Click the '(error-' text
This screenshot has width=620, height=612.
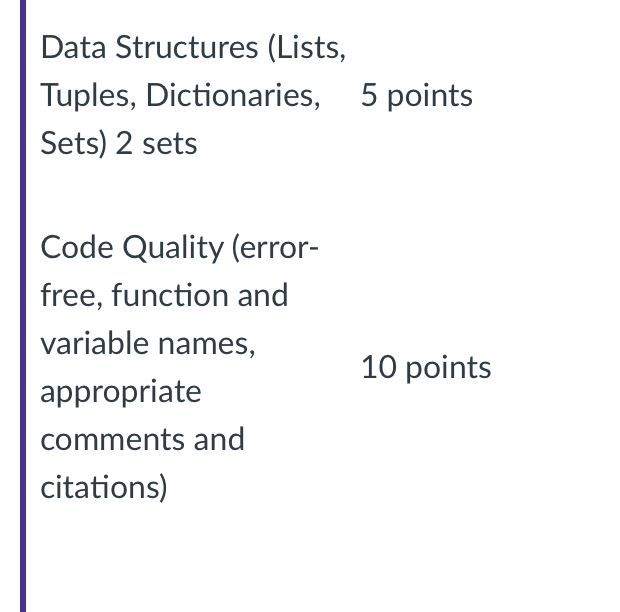(x=275, y=249)
